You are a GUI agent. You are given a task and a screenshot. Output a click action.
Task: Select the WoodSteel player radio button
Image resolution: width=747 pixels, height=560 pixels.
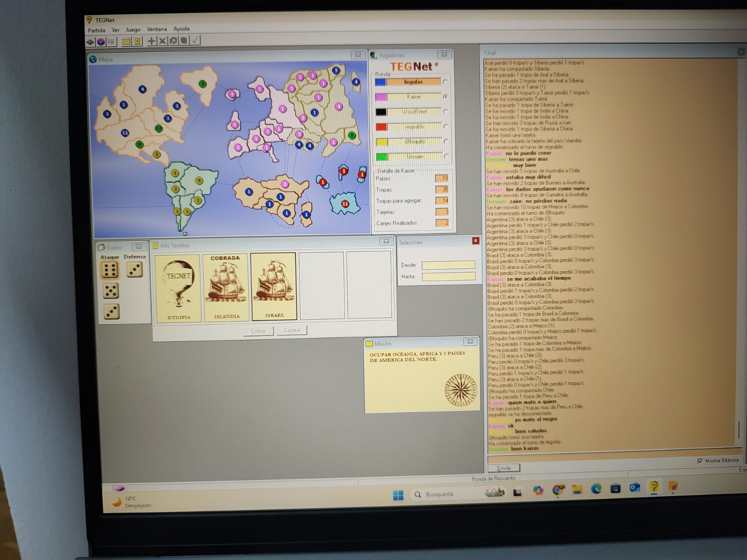tap(446, 112)
